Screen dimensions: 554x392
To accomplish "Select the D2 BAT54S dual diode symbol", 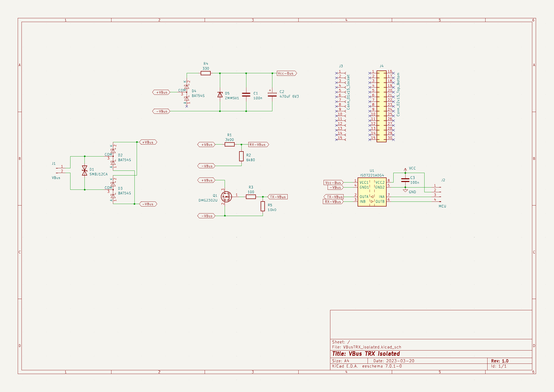I will click(113, 156).
